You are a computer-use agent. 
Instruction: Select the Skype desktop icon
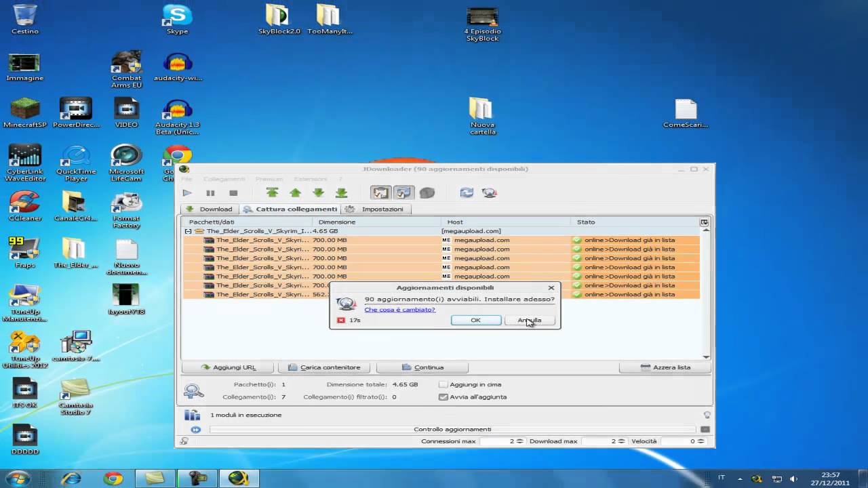[x=178, y=20]
